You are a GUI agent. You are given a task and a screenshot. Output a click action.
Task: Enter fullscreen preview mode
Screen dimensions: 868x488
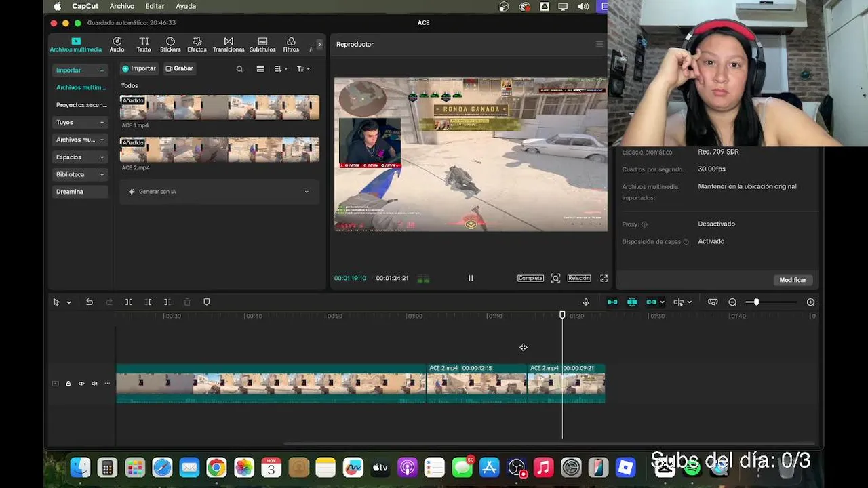click(604, 278)
